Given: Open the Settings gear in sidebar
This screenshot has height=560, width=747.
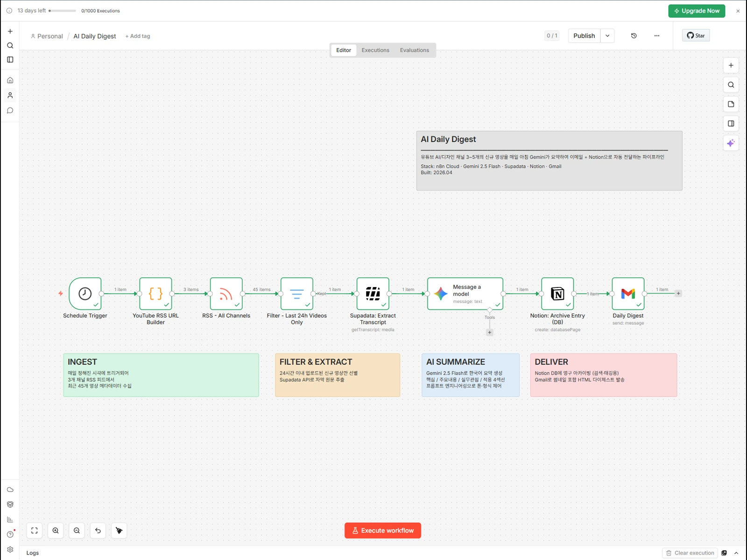Looking at the screenshot, I should coord(10,550).
